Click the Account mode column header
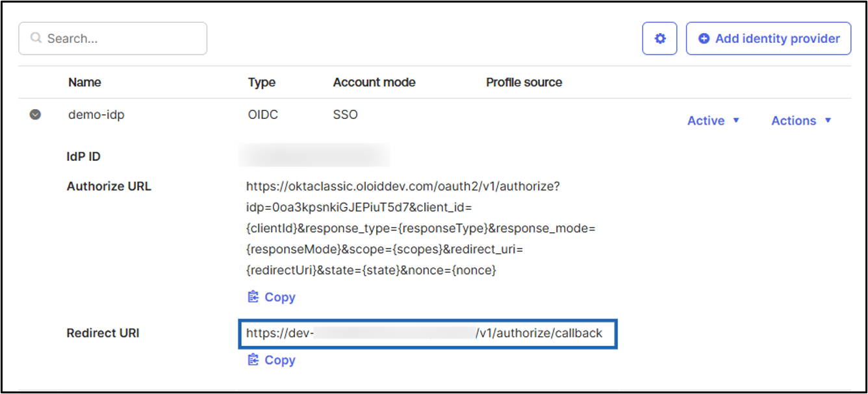The width and height of the screenshot is (868, 394). click(x=374, y=82)
